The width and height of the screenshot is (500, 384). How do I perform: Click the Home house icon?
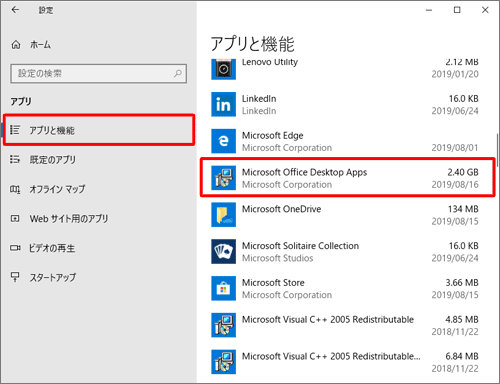tap(16, 45)
